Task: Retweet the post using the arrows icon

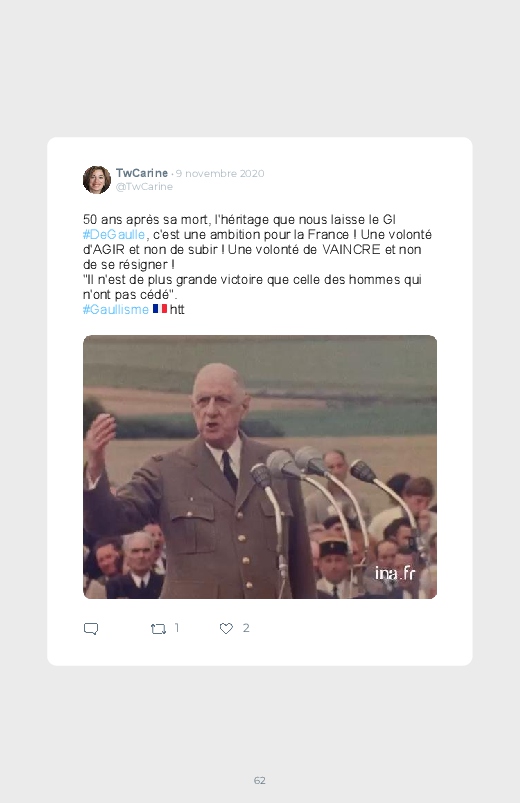Action: 158,628
